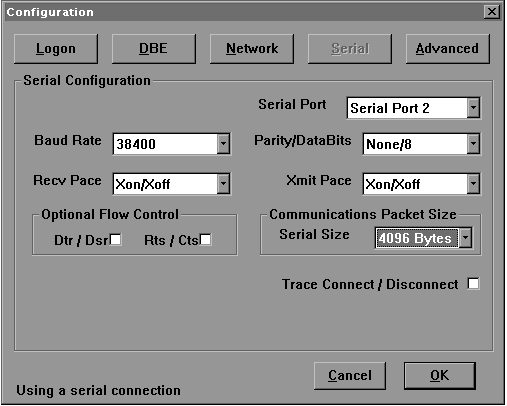Screen dimensions: 507x406
Task: Click the 38400 baud rate field
Action: (165, 144)
